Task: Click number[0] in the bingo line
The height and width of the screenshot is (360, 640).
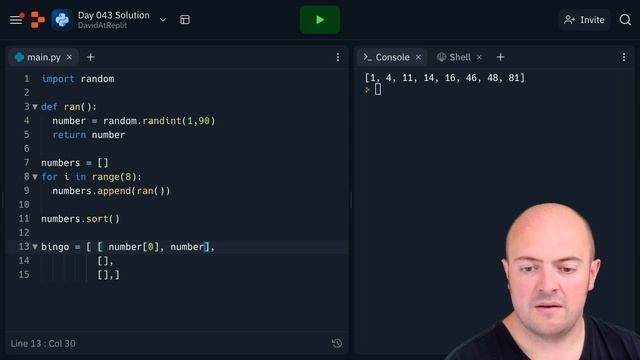Action: pyautogui.click(x=133, y=247)
